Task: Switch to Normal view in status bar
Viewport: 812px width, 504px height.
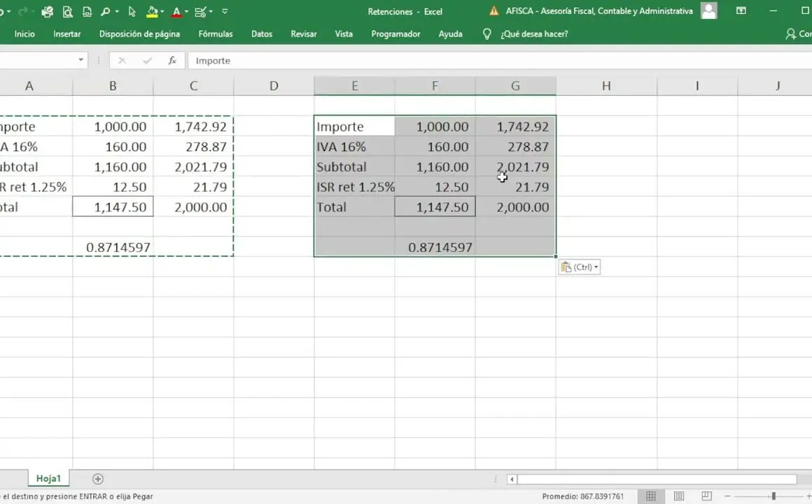Action: pyautogui.click(x=651, y=496)
